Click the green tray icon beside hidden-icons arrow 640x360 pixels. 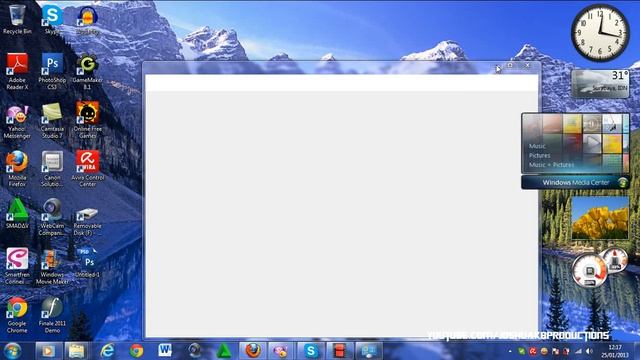point(522,351)
